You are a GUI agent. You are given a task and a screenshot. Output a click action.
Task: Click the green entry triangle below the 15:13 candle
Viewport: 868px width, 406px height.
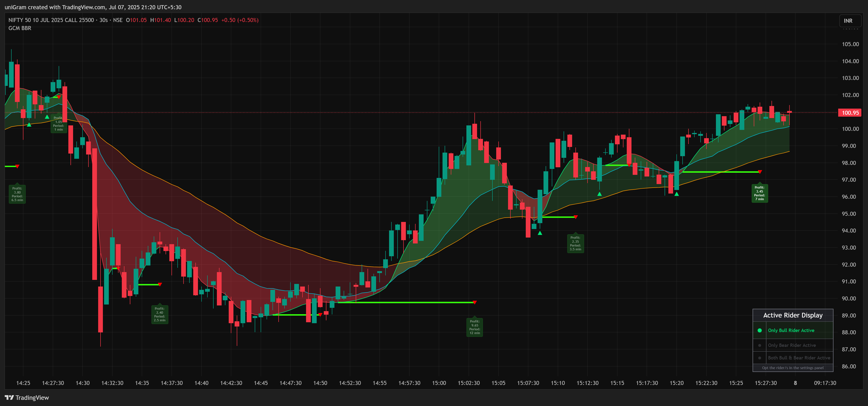(x=599, y=194)
